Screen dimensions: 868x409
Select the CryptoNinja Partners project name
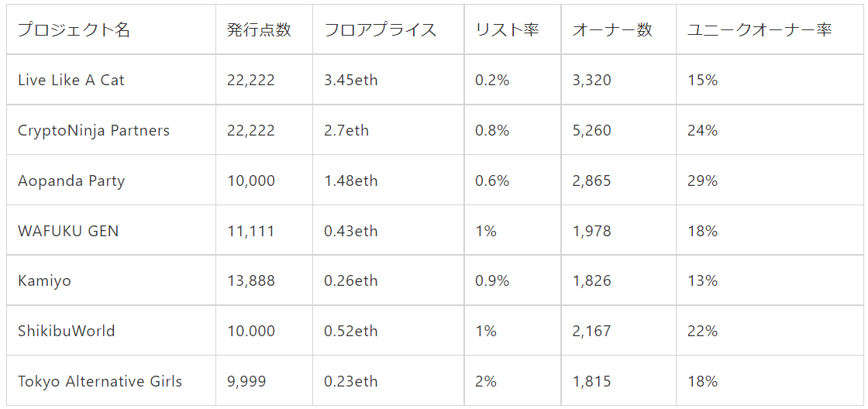[94, 130]
